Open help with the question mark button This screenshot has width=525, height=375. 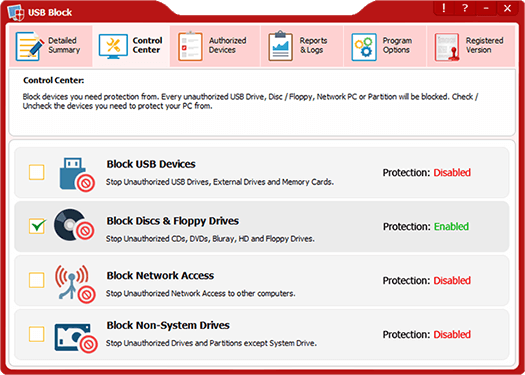(465, 8)
